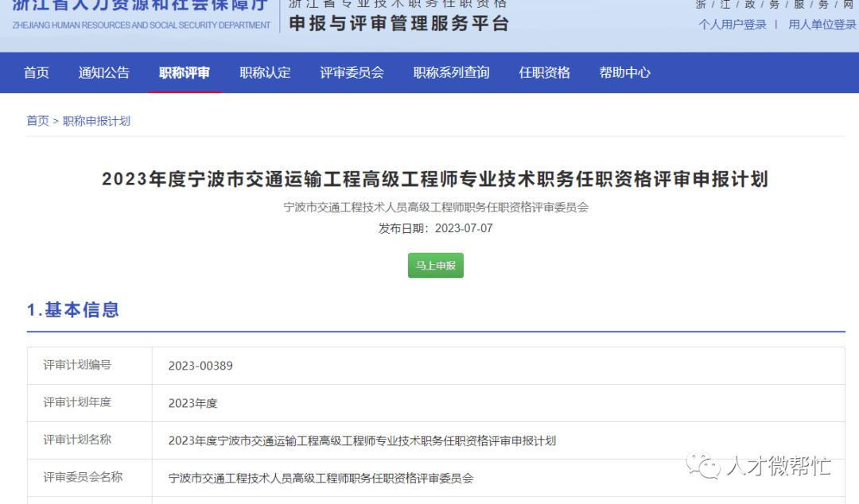Open the 职称认定 menu item
Viewport: 859px width, 504px height.
point(264,72)
